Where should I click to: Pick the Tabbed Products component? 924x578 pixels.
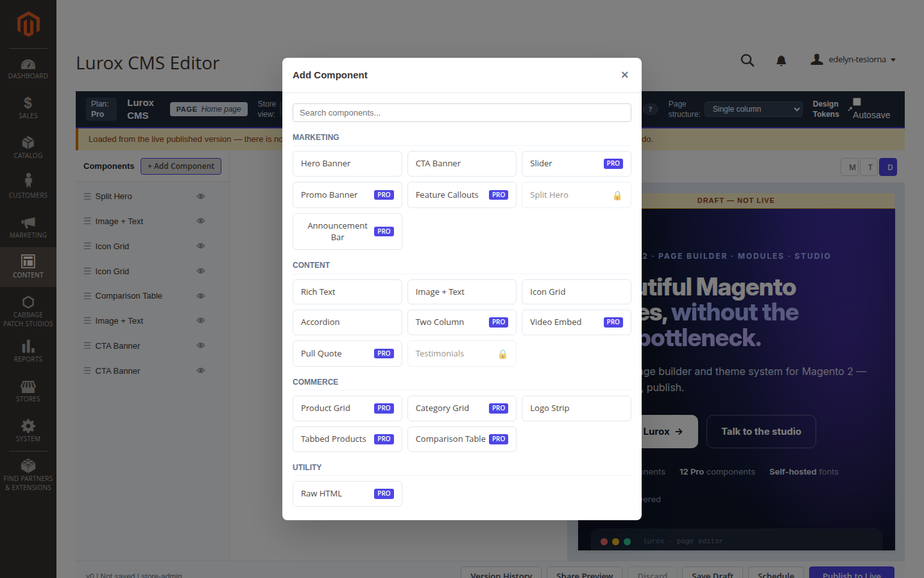(347, 439)
